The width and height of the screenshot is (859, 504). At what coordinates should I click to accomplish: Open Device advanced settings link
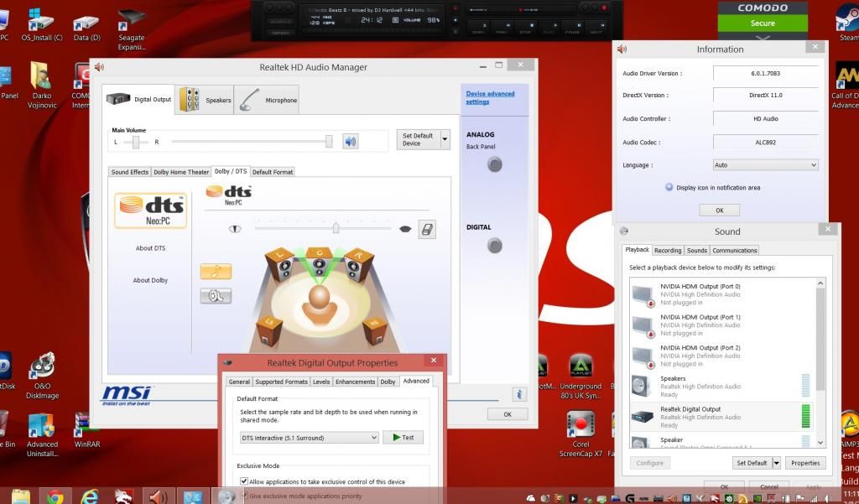click(490, 97)
